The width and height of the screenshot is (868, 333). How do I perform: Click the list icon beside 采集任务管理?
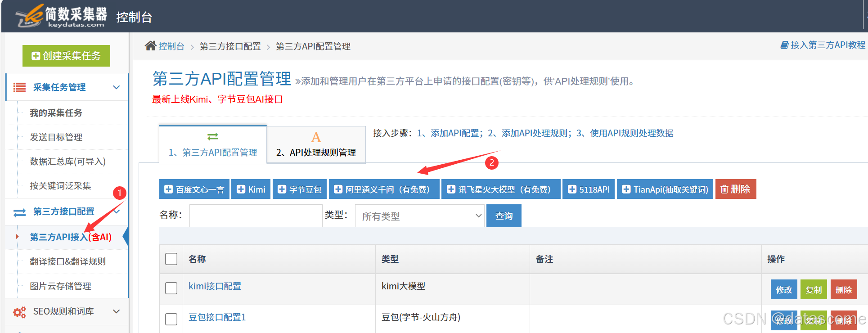click(x=19, y=87)
